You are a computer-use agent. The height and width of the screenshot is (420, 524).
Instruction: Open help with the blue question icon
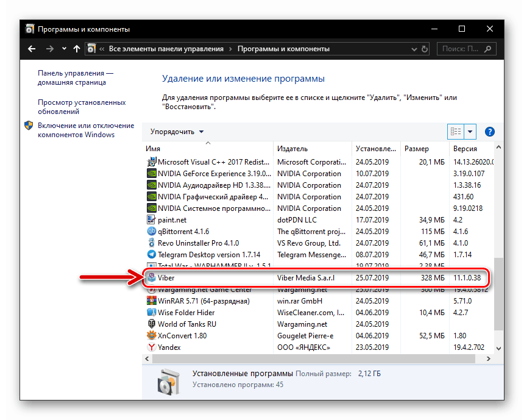(490, 132)
